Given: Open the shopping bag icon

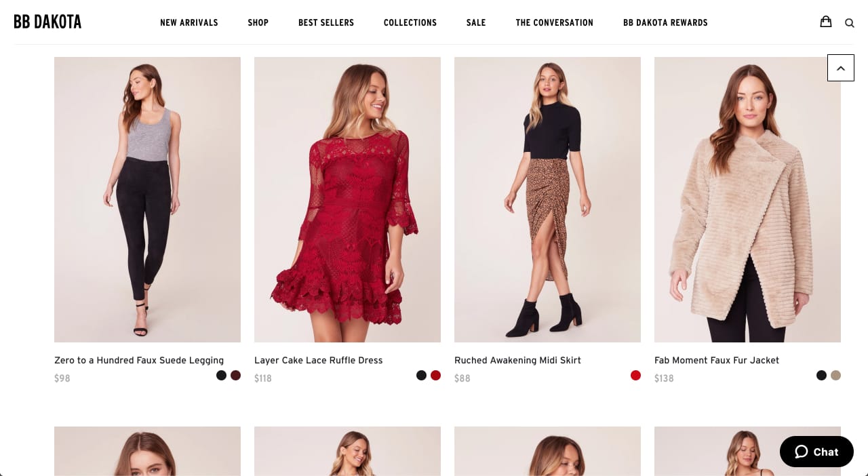Looking at the screenshot, I should (825, 22).
